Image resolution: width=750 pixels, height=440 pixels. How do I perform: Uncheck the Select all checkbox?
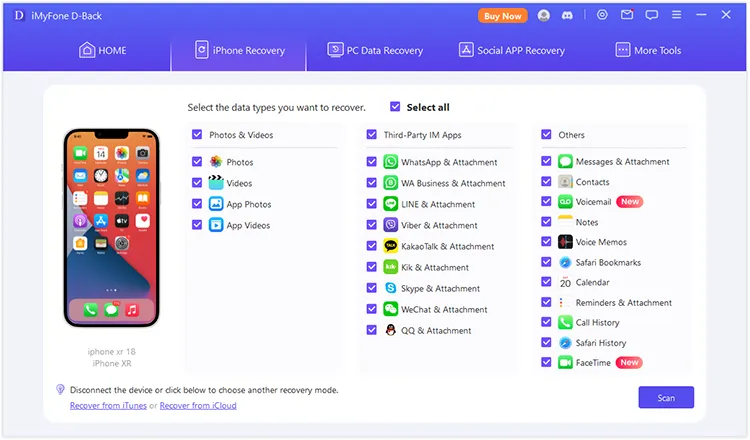[x=395, y=106]
